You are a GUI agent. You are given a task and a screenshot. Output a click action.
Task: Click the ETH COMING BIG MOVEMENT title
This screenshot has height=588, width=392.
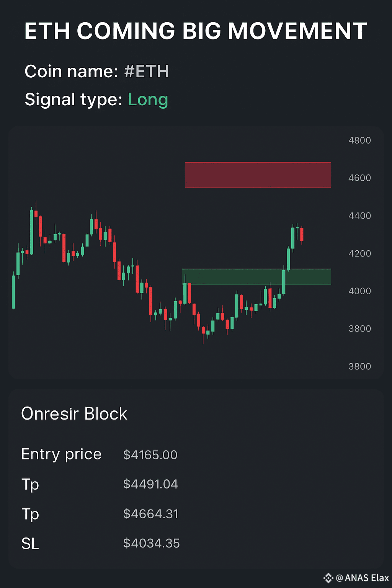[x=196, y=31]
